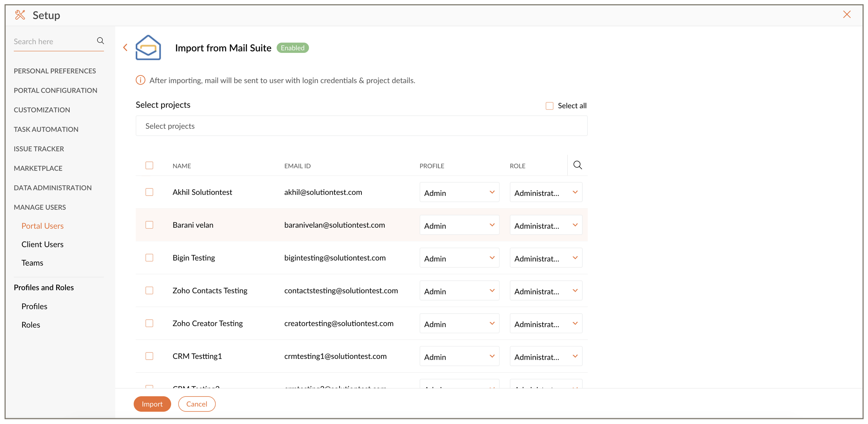
Task: Open Profile dropdown for Barani velan
Action: pyautogui.click(x=459, y=225)
